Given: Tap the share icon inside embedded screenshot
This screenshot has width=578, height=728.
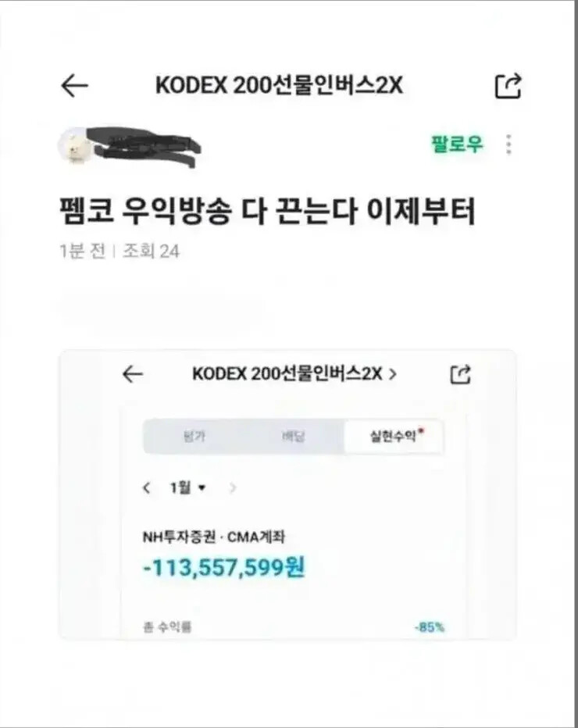Looking at the screenshot, I should 461,374.
